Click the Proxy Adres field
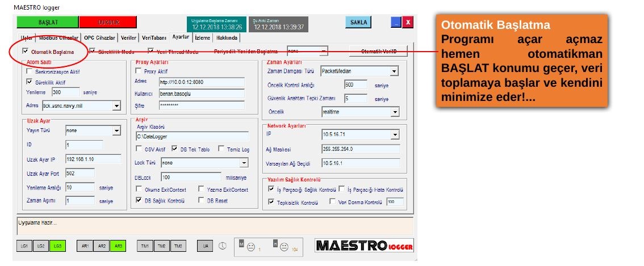 [x=201, y=82]
